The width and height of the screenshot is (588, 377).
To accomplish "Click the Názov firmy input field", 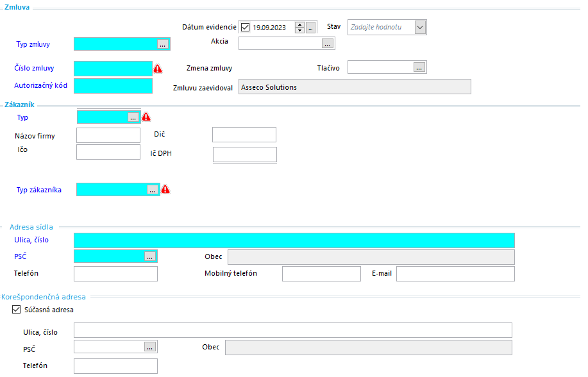I will (108, 135).
